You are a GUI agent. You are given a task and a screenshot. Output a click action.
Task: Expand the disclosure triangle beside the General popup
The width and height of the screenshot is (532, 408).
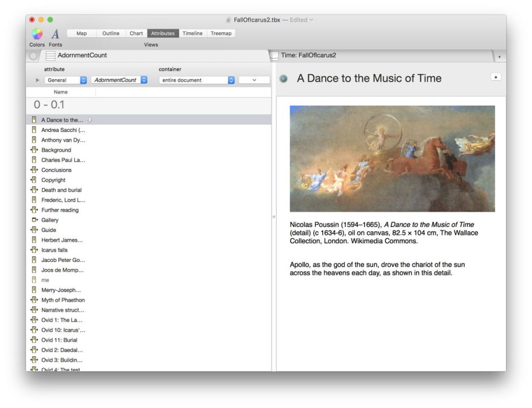38,80
